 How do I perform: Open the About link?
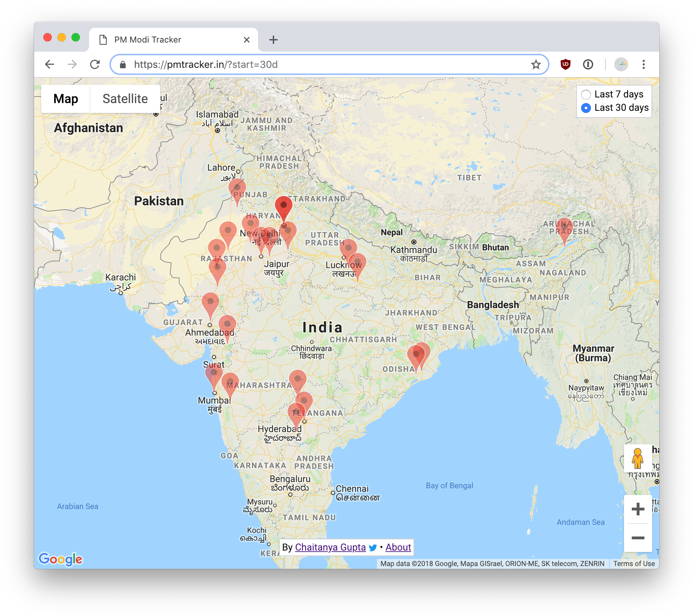pos(398,547)
